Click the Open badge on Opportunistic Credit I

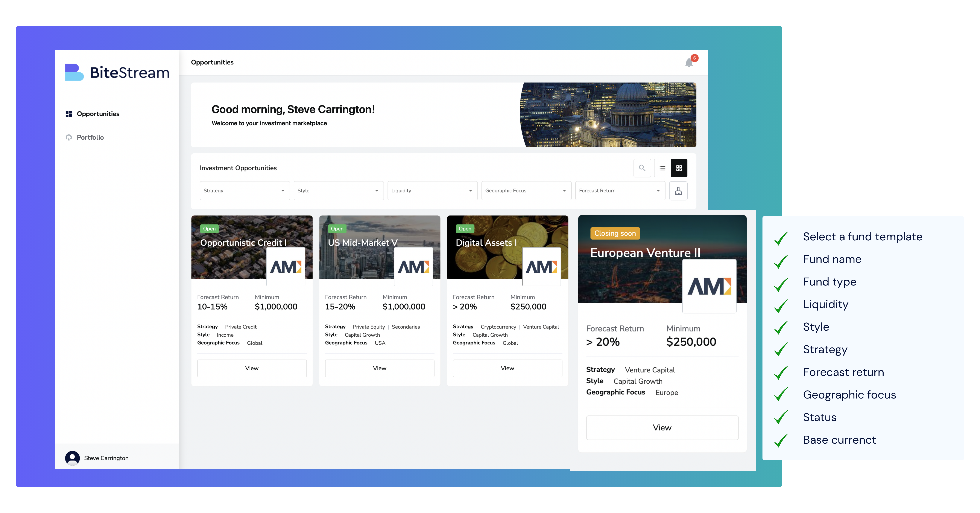(x=209, y=229)
